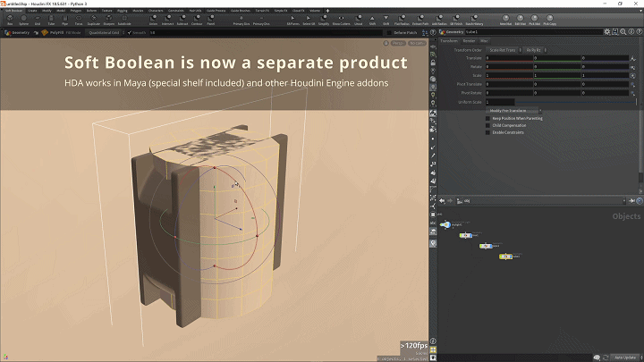The image size is (644, 362).
Task: Select the Sphere shelf tool
Action: 24,20
